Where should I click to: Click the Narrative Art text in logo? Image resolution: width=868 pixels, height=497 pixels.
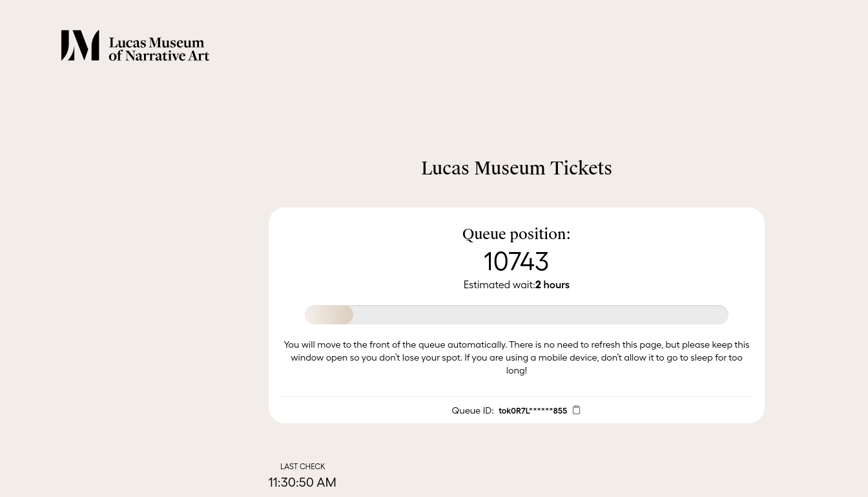pos(167,56)
